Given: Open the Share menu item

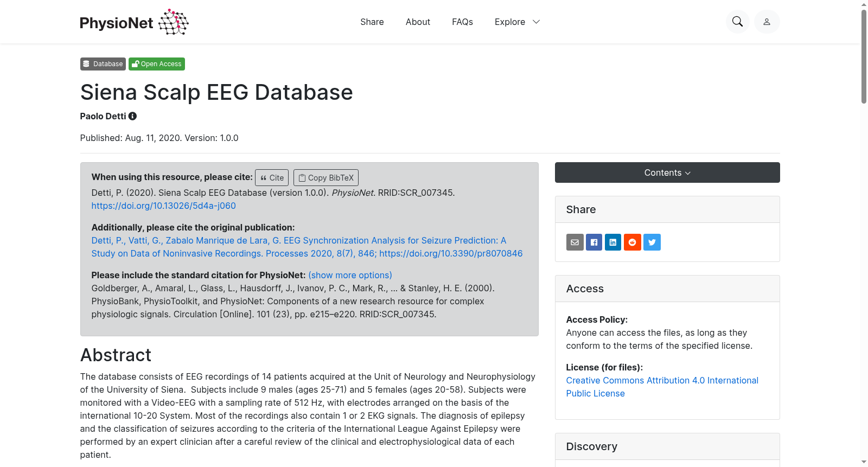Looking at the screenshot, I should tap(372, 22).
